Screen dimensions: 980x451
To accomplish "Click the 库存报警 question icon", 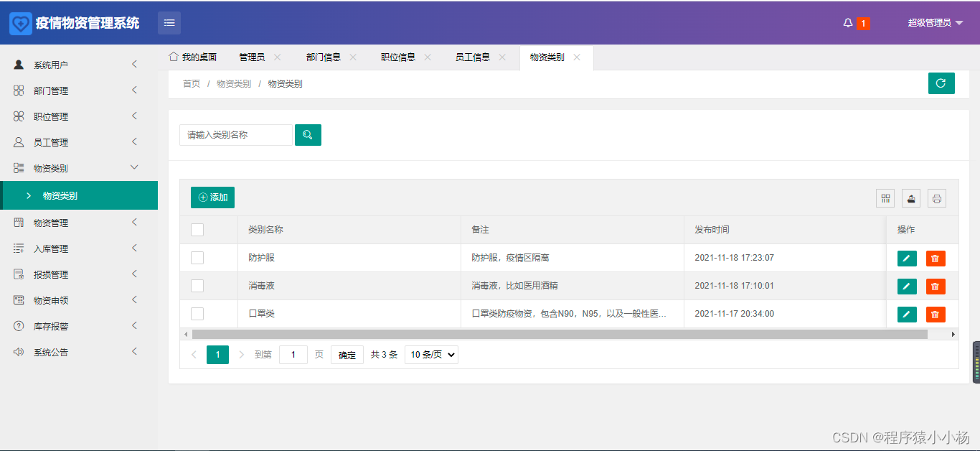I will point(19,326).
